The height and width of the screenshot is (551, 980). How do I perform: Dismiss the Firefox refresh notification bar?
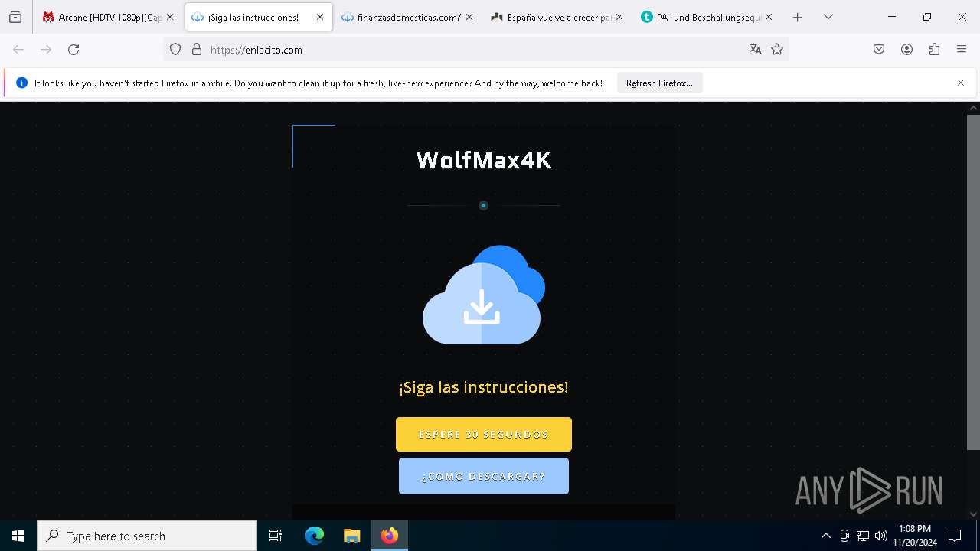click(961, 83)
